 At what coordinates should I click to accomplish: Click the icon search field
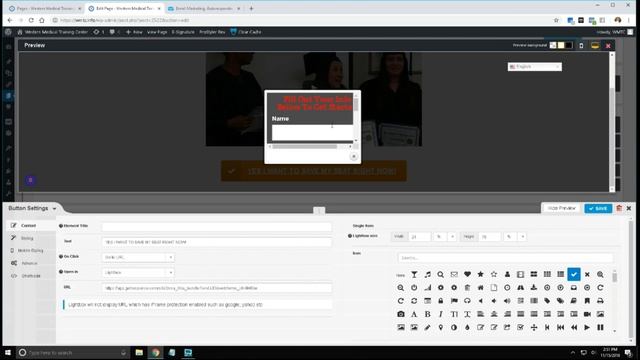pyautogui.click(x=505, y=258)
